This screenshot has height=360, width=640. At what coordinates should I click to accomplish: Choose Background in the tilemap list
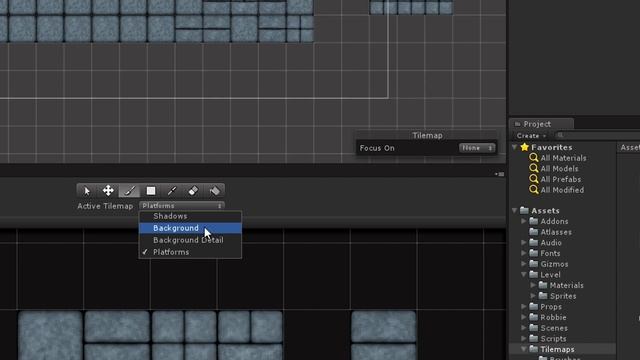point(190,228)
